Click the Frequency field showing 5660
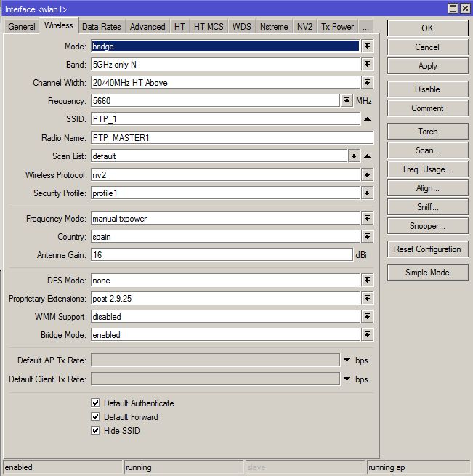Screen dimensions: 473x476 click(215, 100)
